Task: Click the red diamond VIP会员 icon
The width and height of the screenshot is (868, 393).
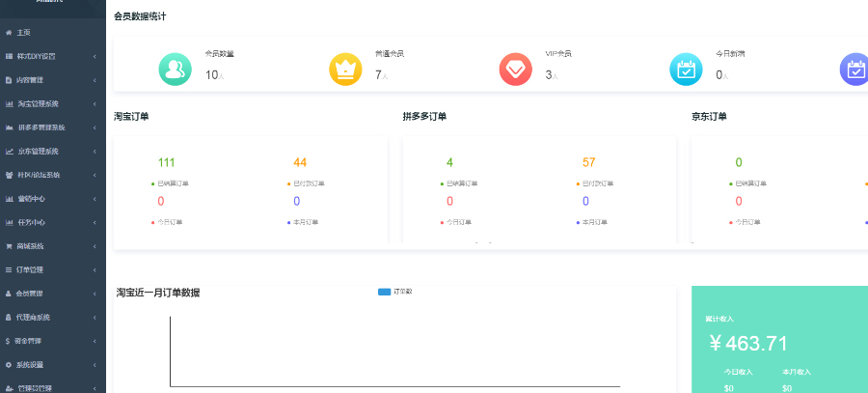Action: click(x=515, y=70)
